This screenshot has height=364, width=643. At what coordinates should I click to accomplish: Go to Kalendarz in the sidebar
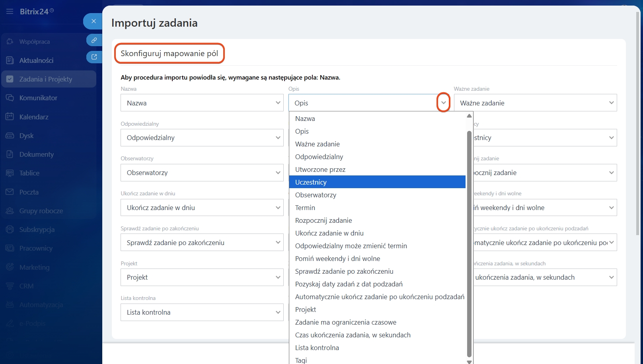(x=34, y=117)
